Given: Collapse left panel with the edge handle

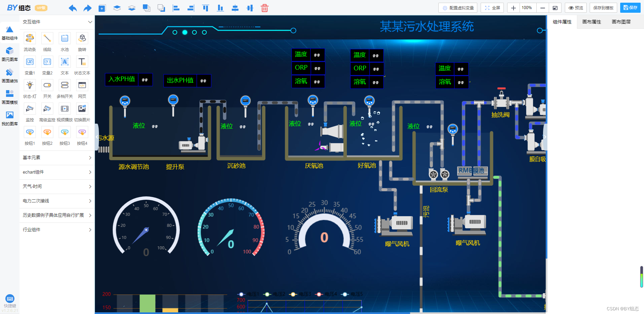Looking at the screenshot, I should (97, 137).
